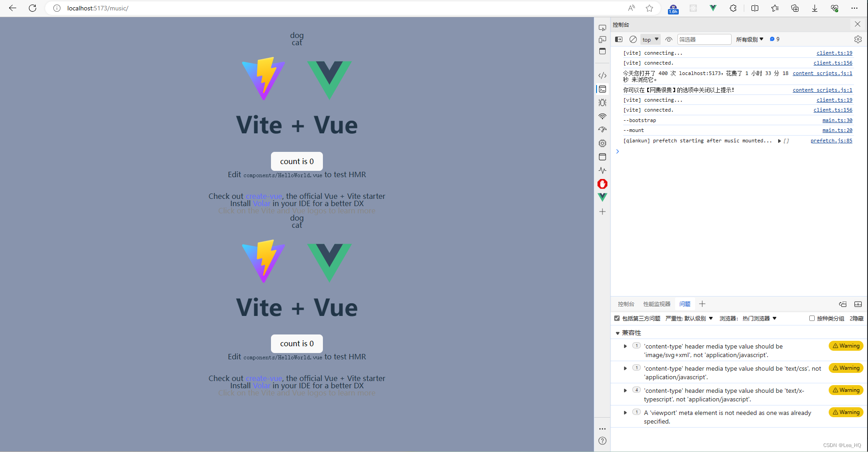Open DevTools customize ellipsis menu
868x452 pixels.
coord(602,429)
